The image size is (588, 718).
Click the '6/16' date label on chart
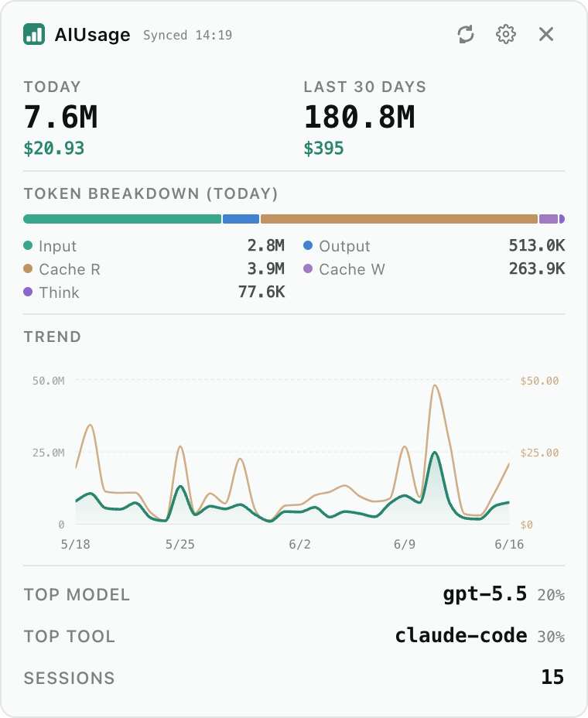click(x=509, y=545)
